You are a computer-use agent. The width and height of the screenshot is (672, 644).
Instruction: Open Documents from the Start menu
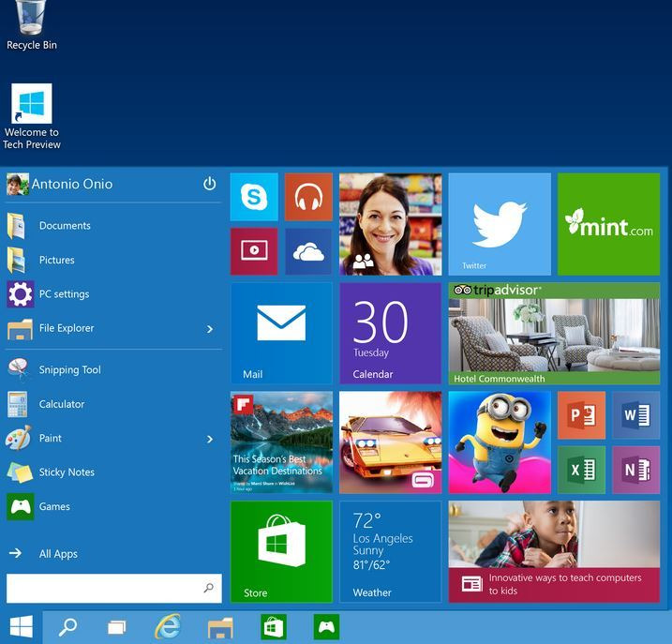[113, 226]
